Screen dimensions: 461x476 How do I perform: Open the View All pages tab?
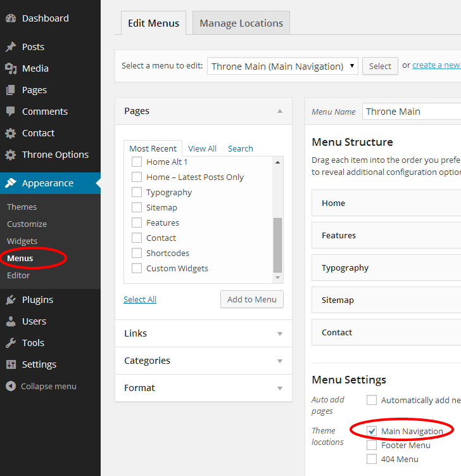202,148
